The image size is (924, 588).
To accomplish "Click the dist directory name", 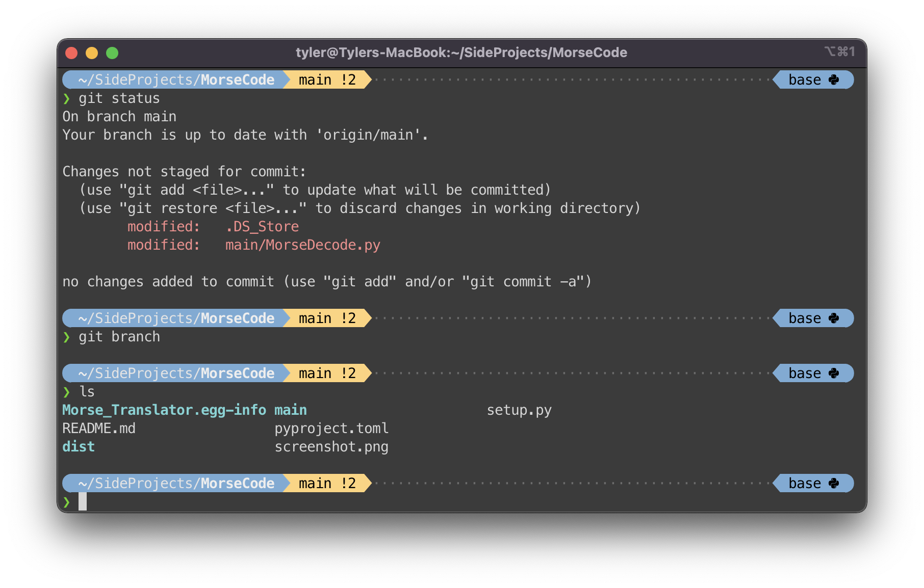I will coord(79,447).
